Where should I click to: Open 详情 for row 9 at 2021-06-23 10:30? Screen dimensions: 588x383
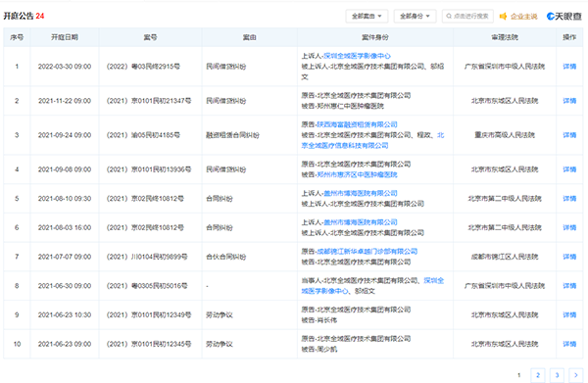click(x=569, y=314)
